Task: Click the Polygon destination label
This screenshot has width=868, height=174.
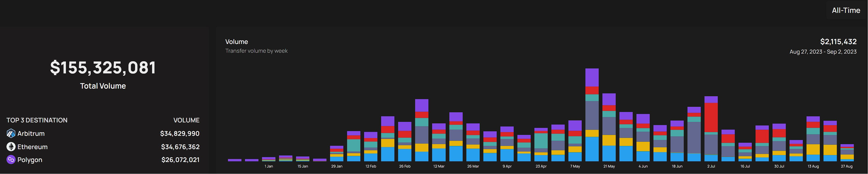Action: coord(30,160)
